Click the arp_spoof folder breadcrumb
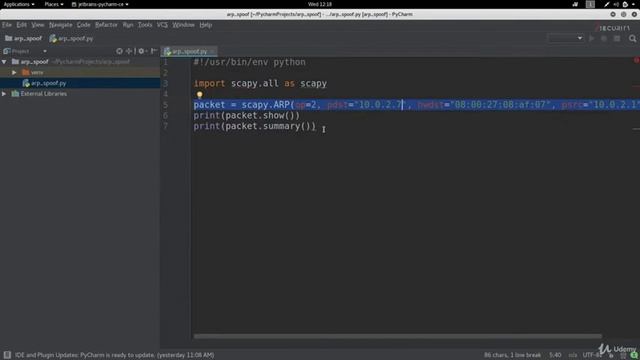Image resolution: width=640 pixels, height=360 pixels. [24, 38]
